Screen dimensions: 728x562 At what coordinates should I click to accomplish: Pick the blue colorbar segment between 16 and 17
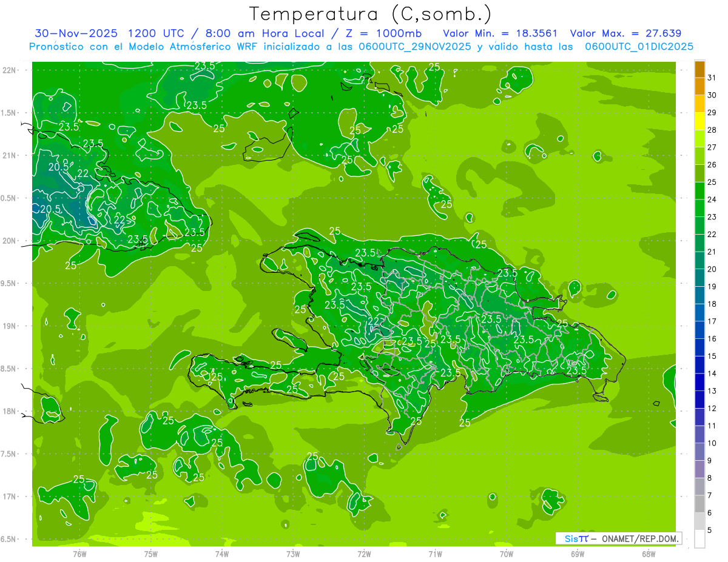coord(699,330)
